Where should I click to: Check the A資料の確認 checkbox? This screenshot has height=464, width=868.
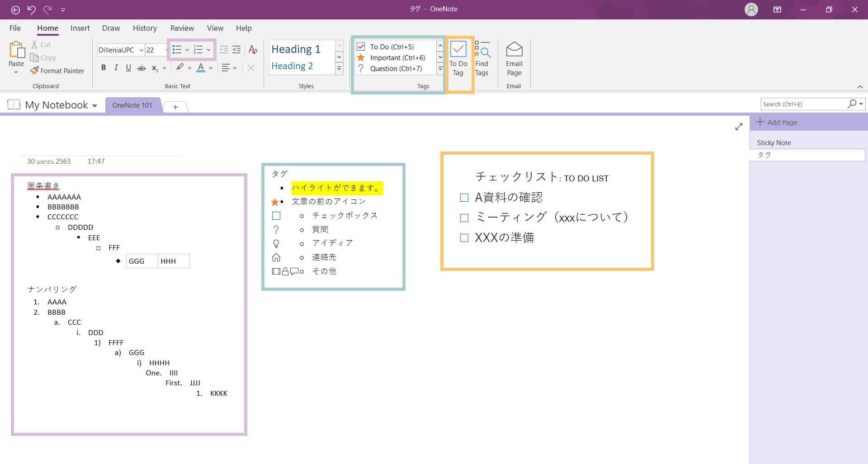(464, 198)
